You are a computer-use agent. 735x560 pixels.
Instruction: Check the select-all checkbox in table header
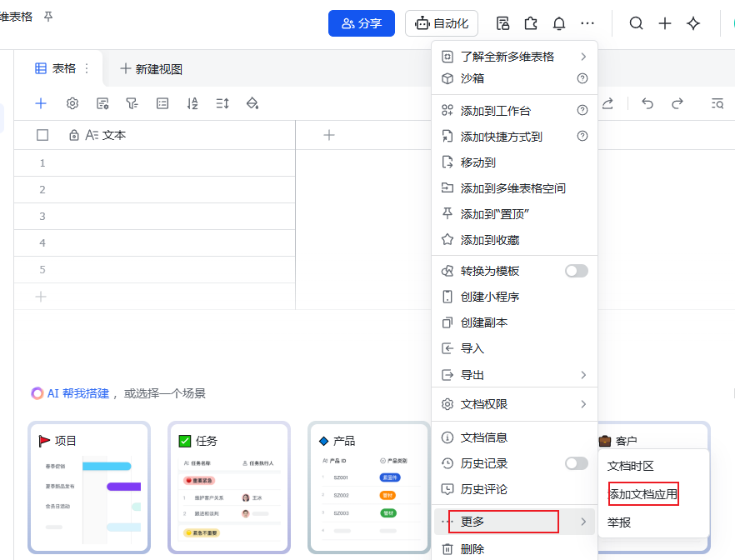(42, 135)
